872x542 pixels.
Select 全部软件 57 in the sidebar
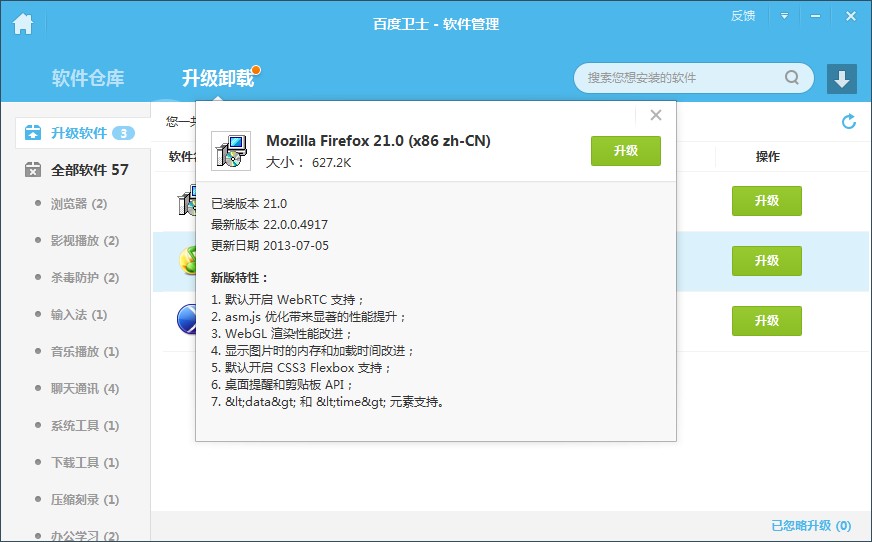coord(90,170)
